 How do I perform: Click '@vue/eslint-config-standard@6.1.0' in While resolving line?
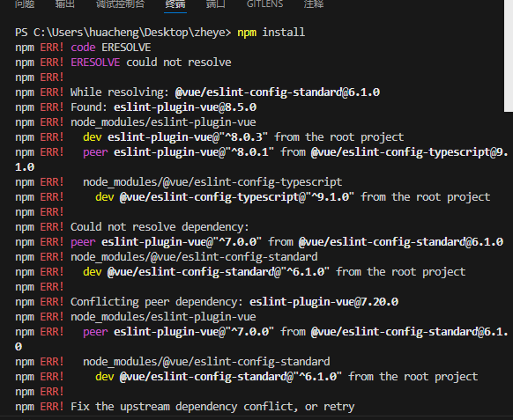tap(278, 92)
